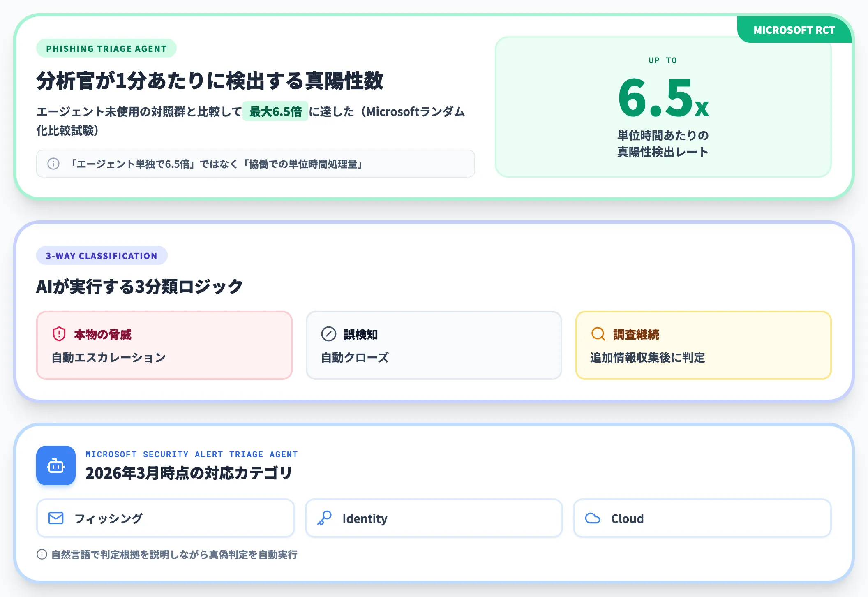
Task: Click the cloud icon in Cloud card
Action: (593, 518)
